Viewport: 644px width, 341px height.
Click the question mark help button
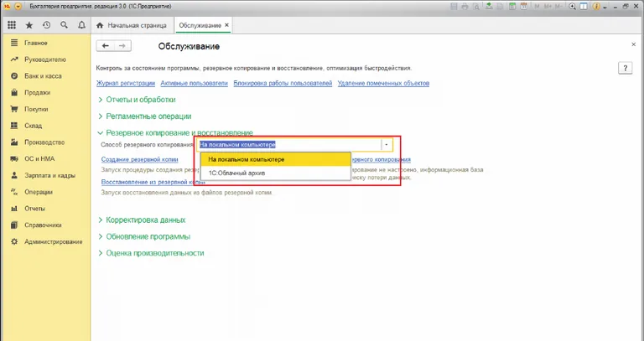625,68
